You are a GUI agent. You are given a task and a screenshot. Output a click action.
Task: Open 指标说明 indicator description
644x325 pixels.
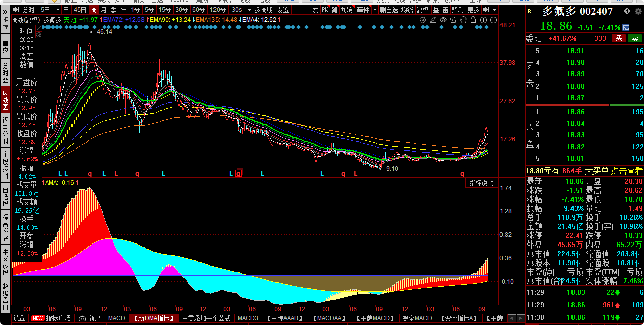pos(482,183)
